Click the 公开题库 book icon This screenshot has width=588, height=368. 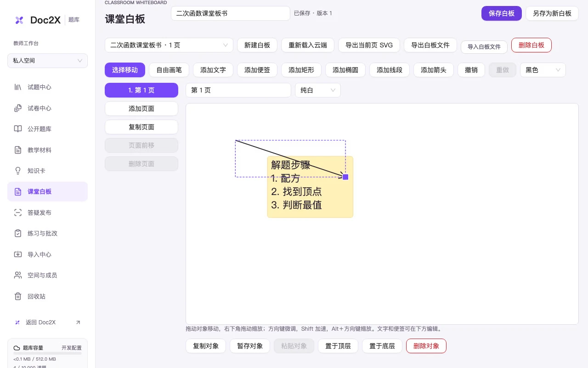tap(18, 129)
